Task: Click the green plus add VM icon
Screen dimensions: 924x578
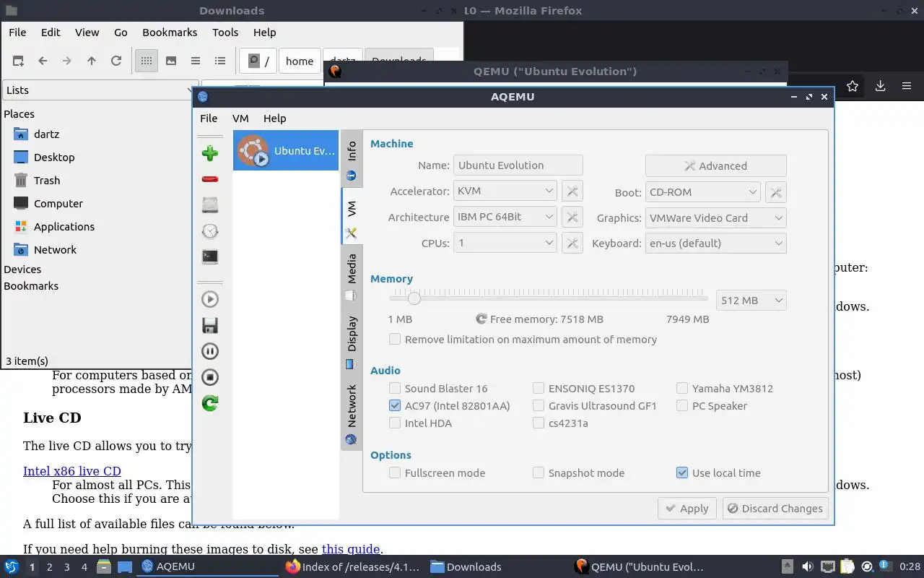Action: (210, 152)
